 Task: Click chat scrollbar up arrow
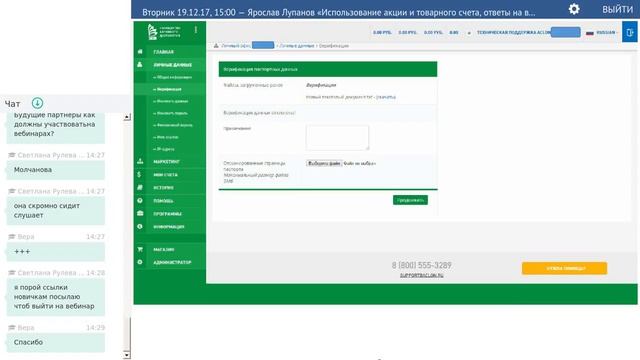point(127,117)
